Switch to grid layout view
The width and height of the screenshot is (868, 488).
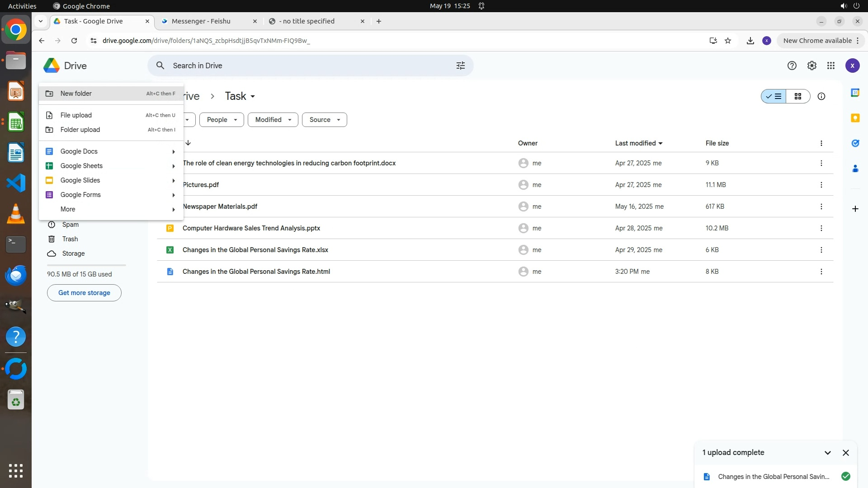(798, 96)
